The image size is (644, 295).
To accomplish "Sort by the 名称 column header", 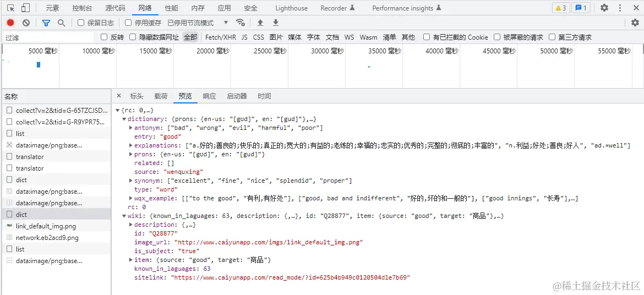I will coord(56,96).
